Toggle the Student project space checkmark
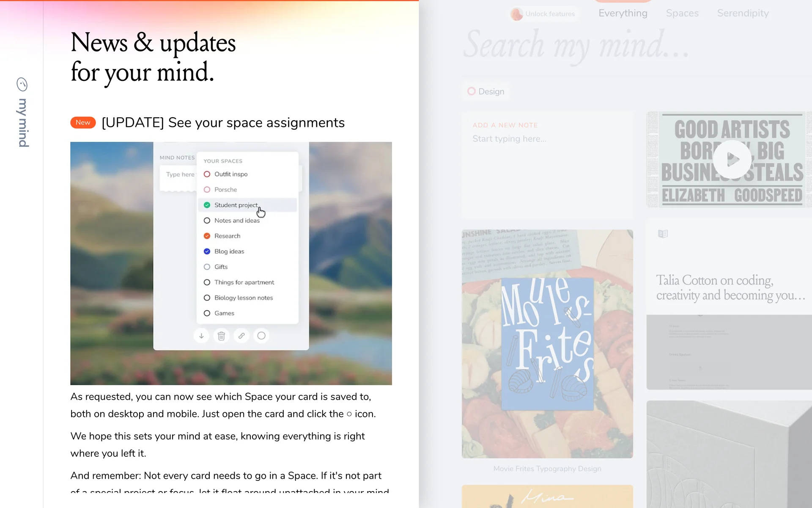Viewport: 812px width, 508px height. click(x=207, y=205)
